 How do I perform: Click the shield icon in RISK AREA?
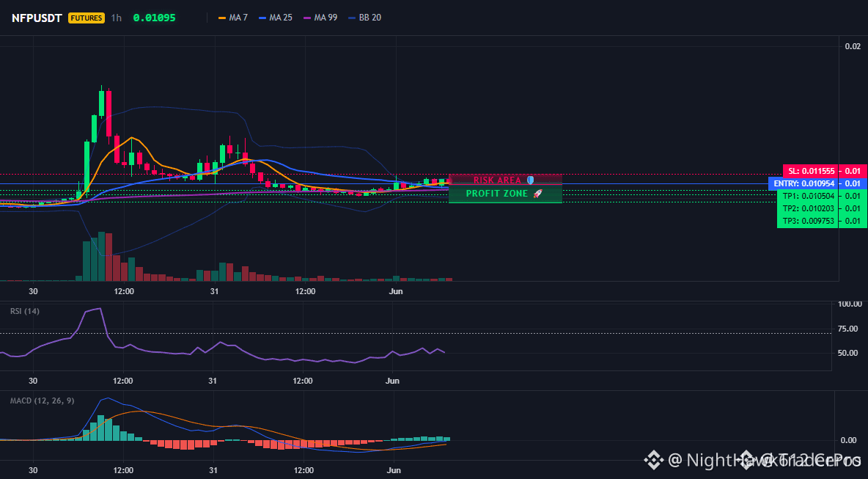[530, 180]
